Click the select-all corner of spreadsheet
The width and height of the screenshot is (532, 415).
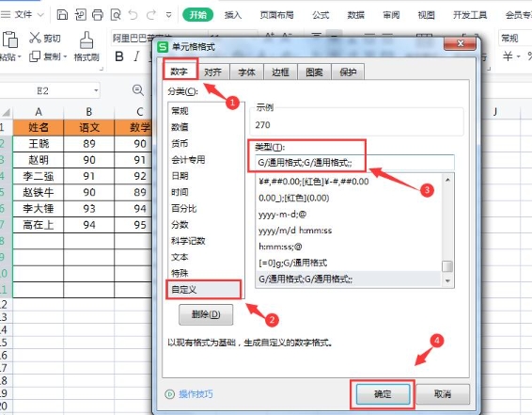click(x=6, y=112)
